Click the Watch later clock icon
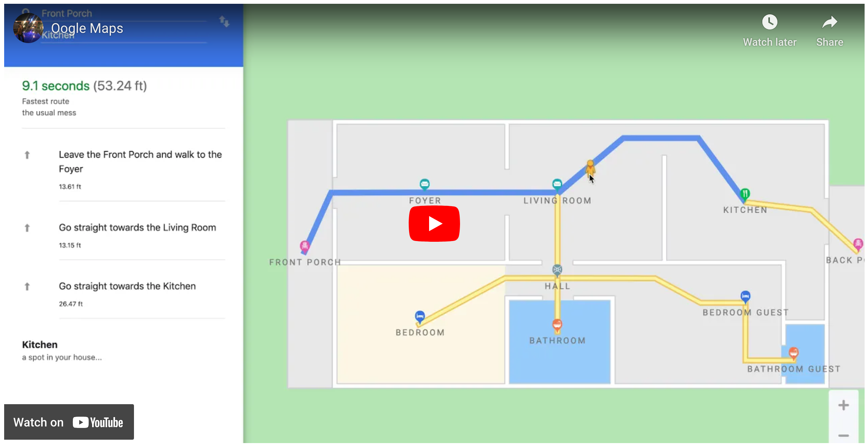This screenshot has width=868, height=448. click(770, 22)
